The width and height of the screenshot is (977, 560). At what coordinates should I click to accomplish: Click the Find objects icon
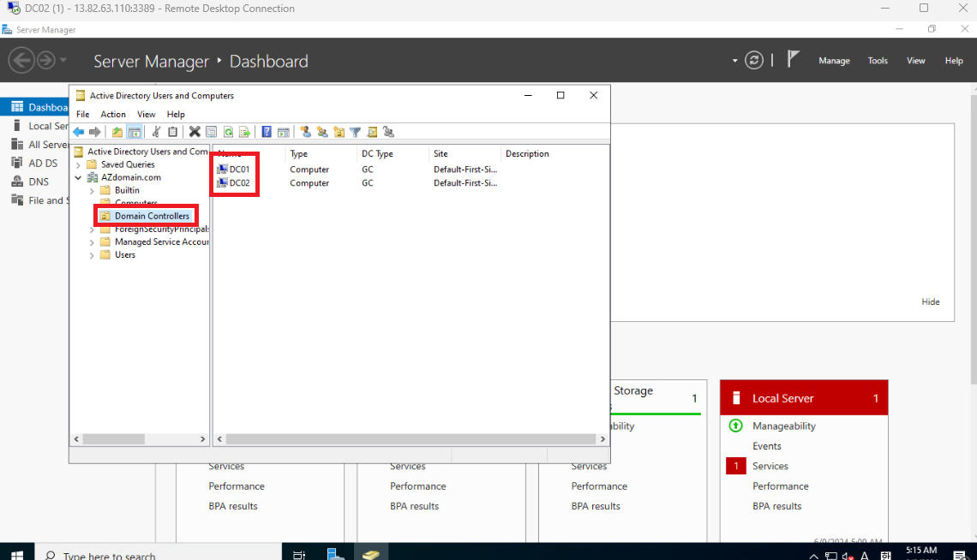point(372,132)
